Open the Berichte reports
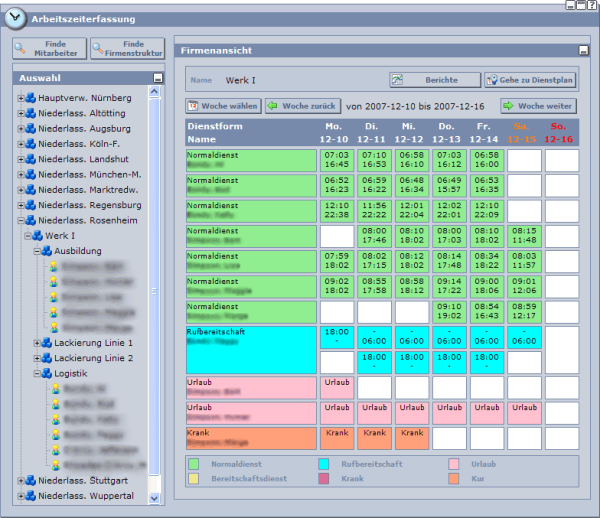This screenshot has height=518, width=600. 435,80
